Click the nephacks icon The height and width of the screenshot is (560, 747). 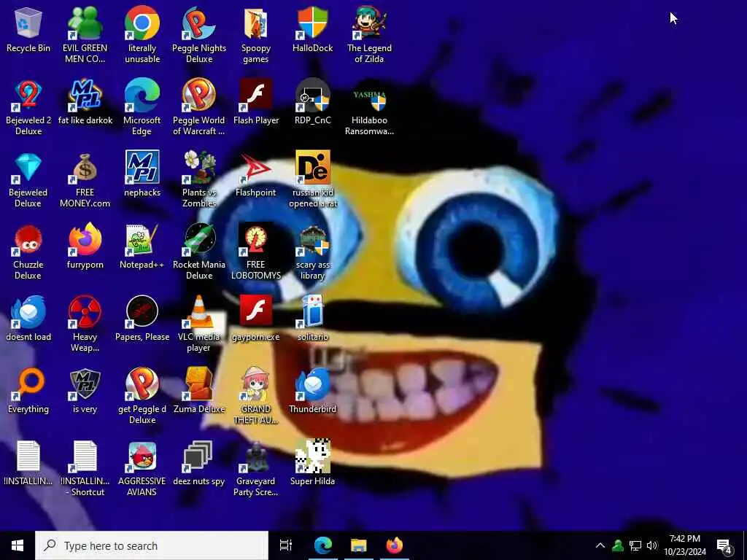pyautogui.click(x=142, y=168)
